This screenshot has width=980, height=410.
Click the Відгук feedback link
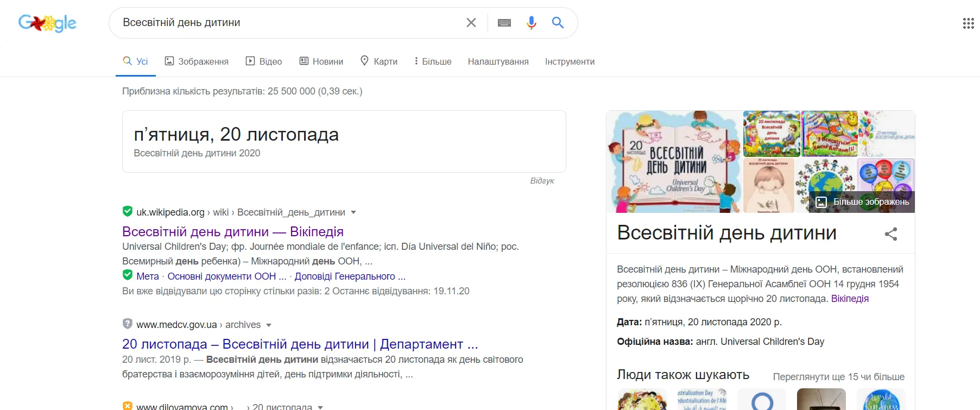pyautogui.click(x=542, y=181)
